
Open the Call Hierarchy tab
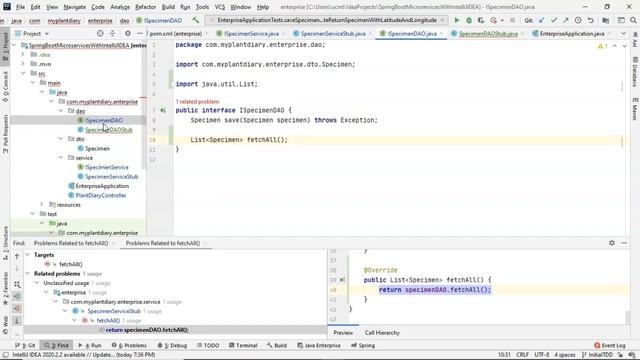tap(382, 333)
